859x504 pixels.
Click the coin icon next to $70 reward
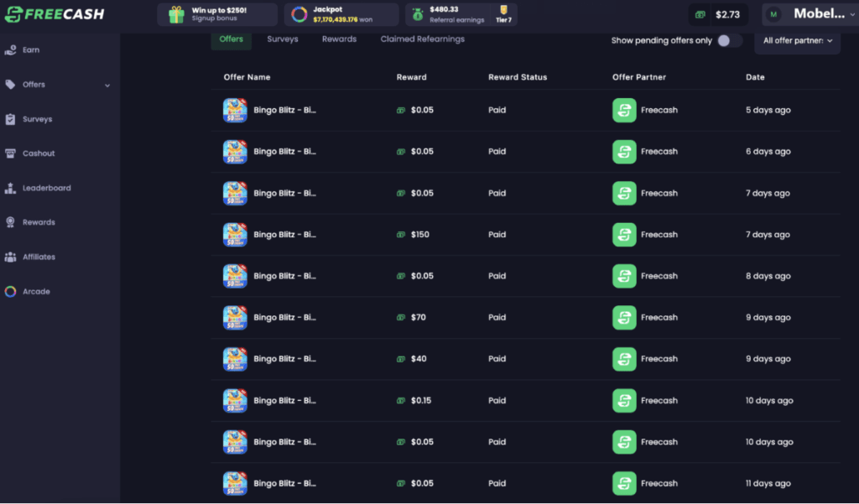(401, 318)
